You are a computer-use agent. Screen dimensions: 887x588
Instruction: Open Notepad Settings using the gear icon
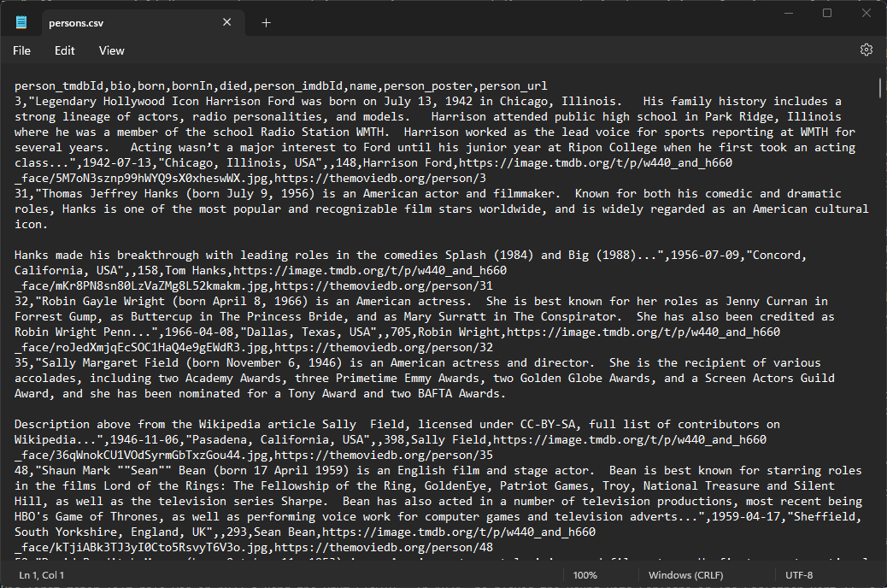click(866, 50)
